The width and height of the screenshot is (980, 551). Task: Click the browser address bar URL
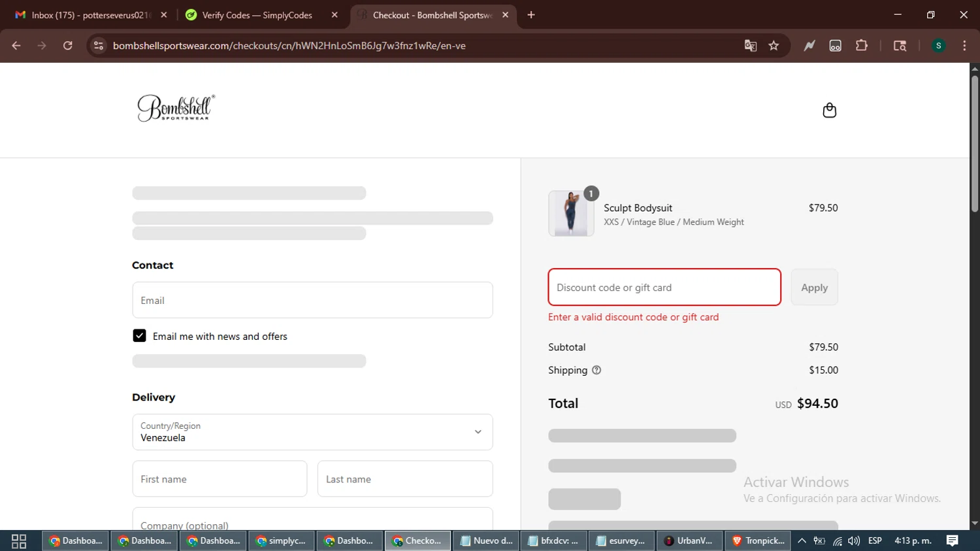289,46
